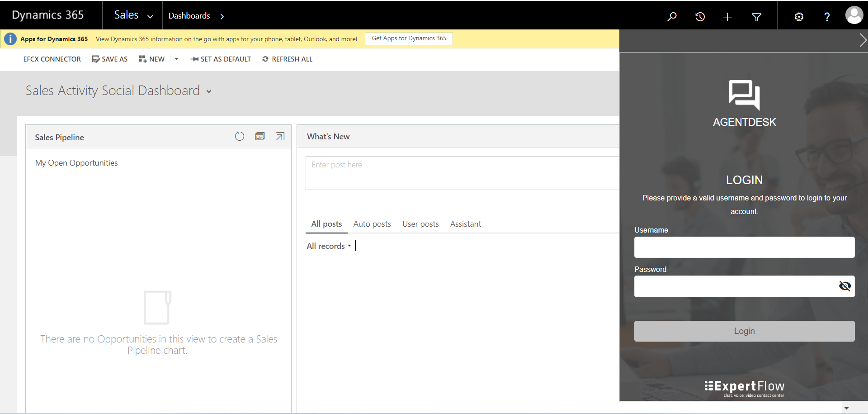Click into the Username field

[744, 247]
